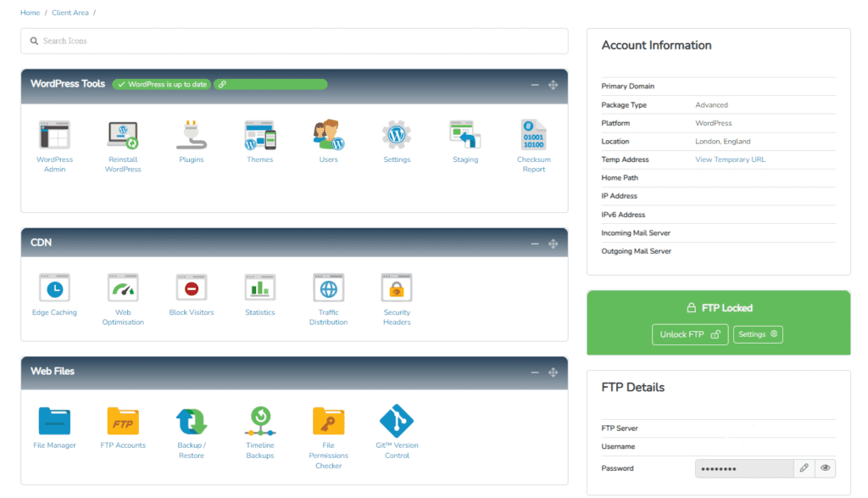
Task: Click the 'Outgoing Mail Server' label
Action: tap(636, 251)
